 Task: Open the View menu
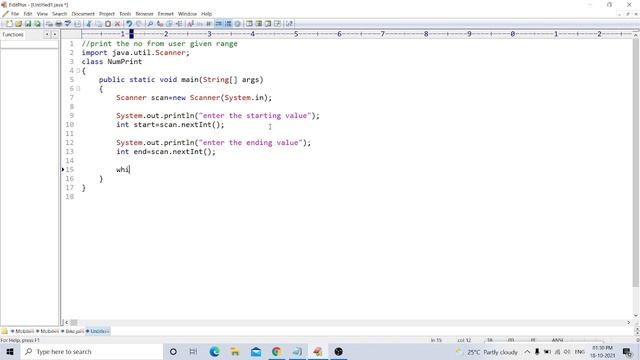click(42, 14)
